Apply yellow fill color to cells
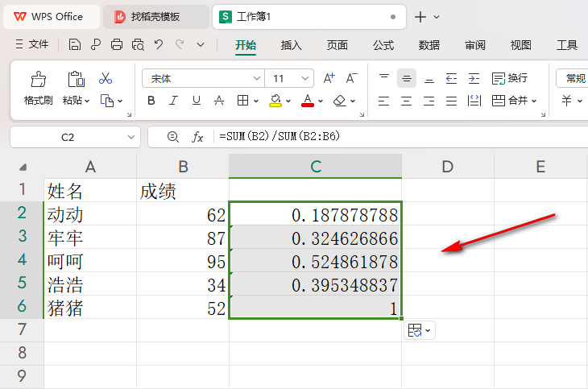 click(x=275, y=101)
